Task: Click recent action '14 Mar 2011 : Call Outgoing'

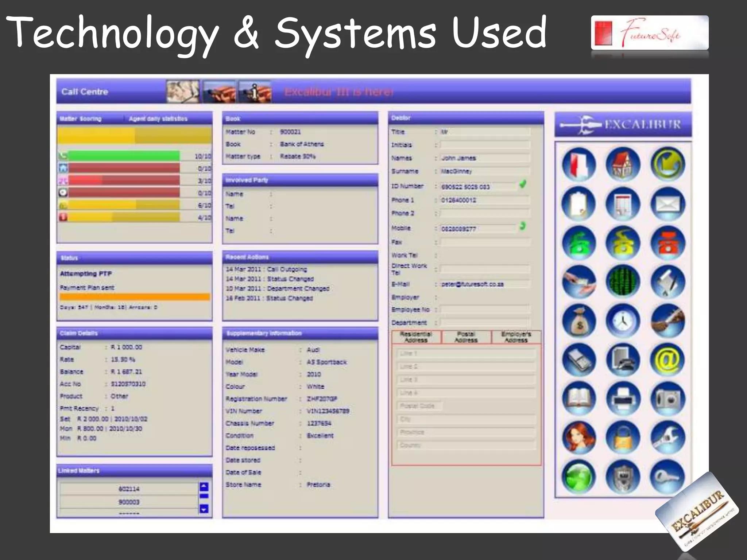Action: [266, 269]
